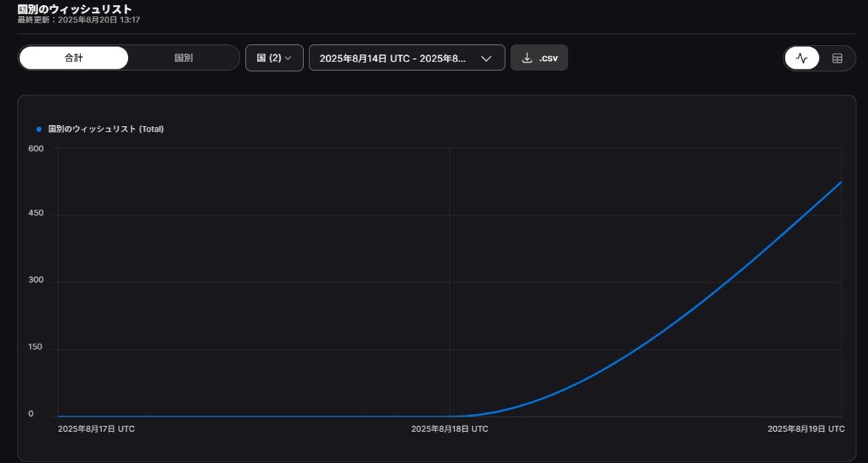
Task: Click the 最終更新 timestamp text
Action: pyautogui.click(x=78, y=20)
